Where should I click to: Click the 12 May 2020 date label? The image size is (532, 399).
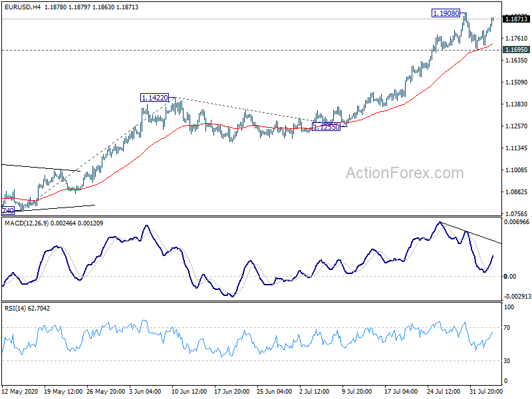click(20, 392)
